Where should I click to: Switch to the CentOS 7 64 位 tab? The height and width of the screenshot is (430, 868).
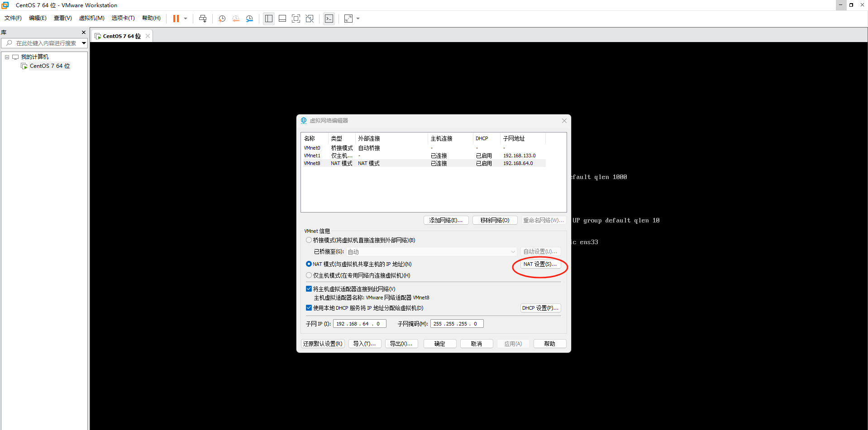(x=122, y=36)
